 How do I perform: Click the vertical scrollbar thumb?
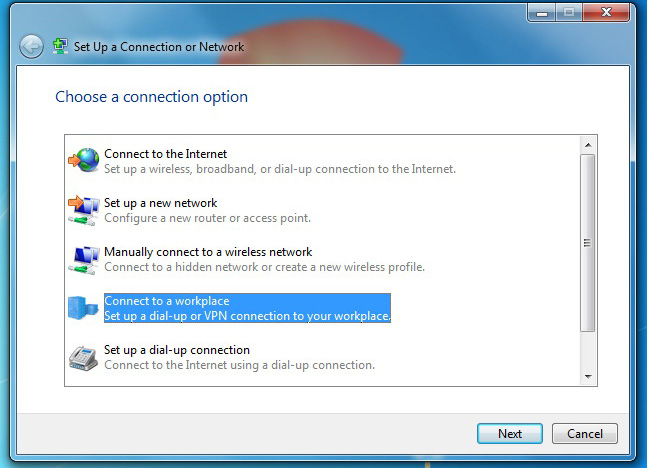coord(588,243)
